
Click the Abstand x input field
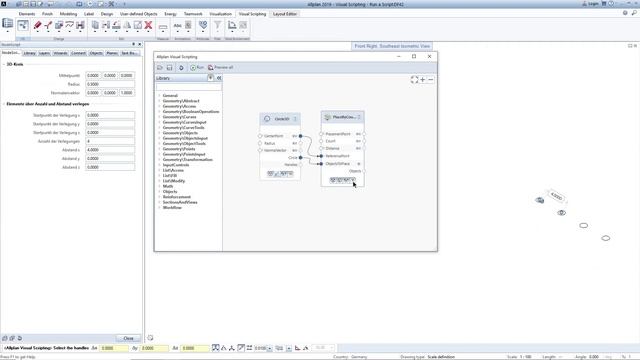click(x=110, y=150)
